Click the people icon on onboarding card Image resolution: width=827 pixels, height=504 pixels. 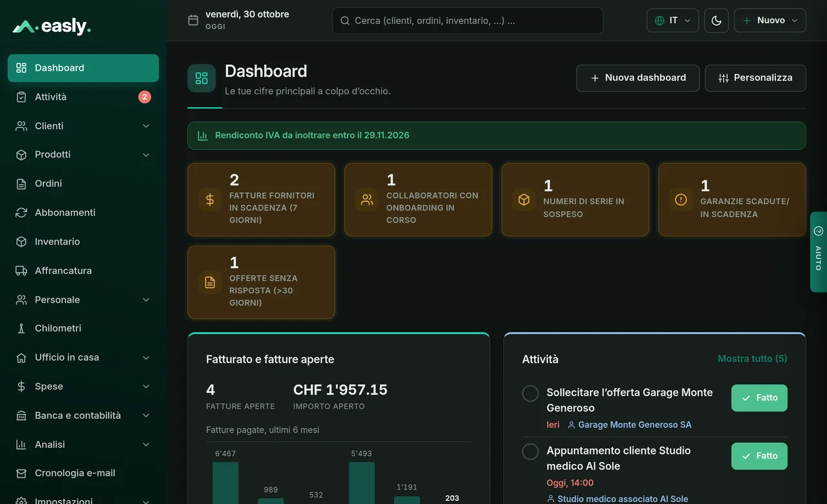[367, 200]
